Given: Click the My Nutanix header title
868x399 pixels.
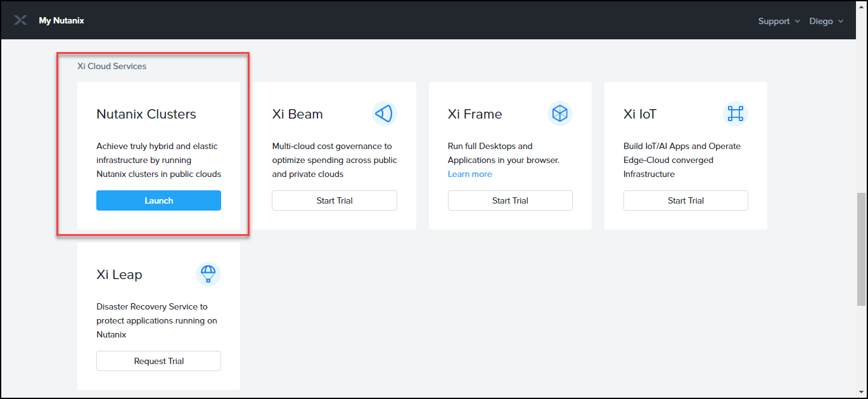Looking at the screenshot, I should (61, 20).
